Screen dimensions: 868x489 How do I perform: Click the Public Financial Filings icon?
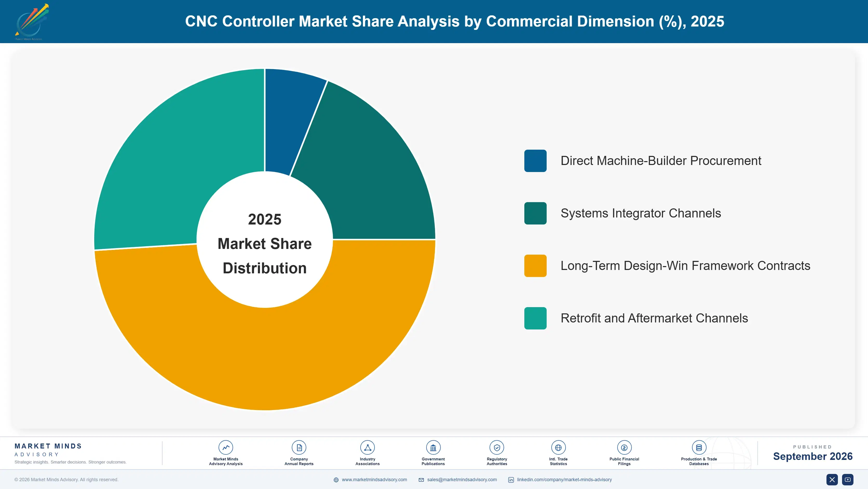tap(624, 447)
